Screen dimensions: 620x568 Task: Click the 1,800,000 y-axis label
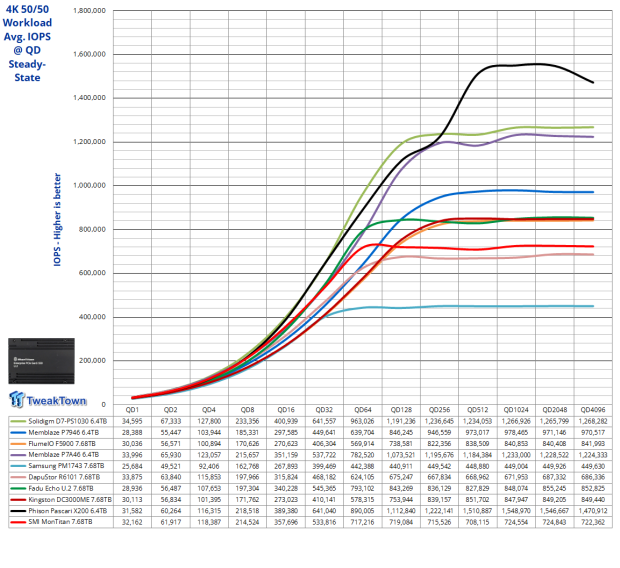pos(90,11)
